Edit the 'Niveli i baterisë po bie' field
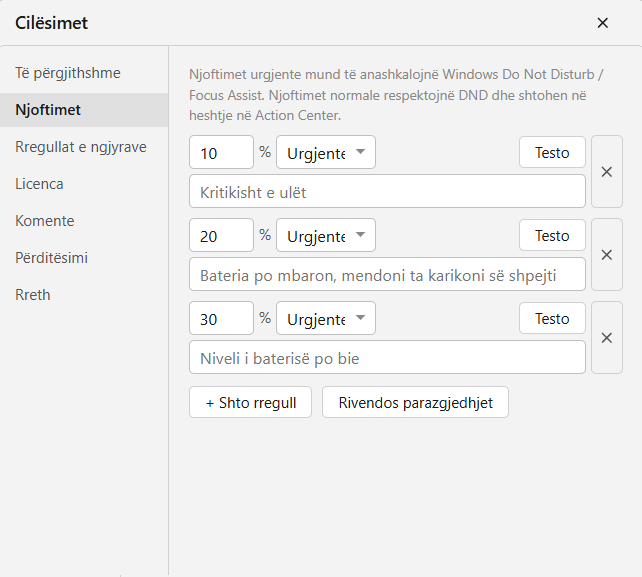The width and height of the screenshot is (642, 577). click(x=387, y=357)
